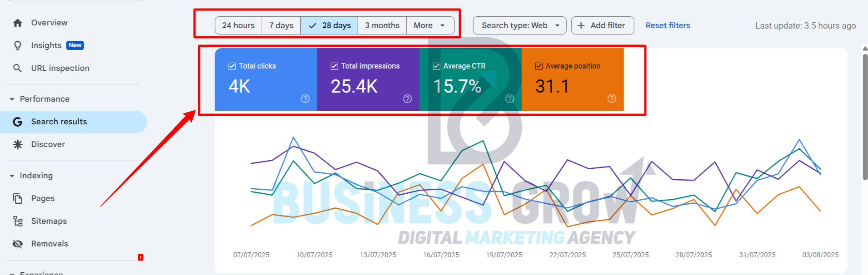The width and height of the screenshot is (868, 275).
Task: Open help for Total impressions card
Action: (x=408, y=98)
